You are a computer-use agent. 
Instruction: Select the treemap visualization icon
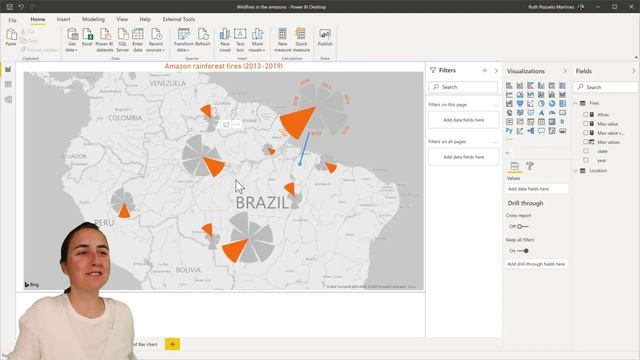(562, 103)
